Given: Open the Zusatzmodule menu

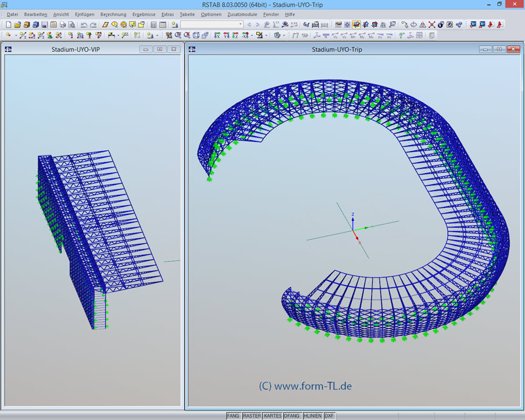Looking at the screenshot, I should (241, 14).
